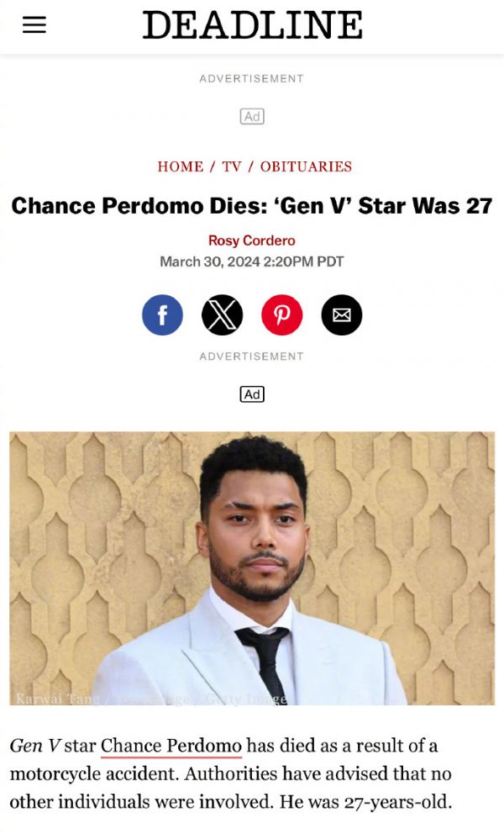Click the top ADVERTISEMENT label
This screenshot has height=834, width=504.
[x=252, y=79]
